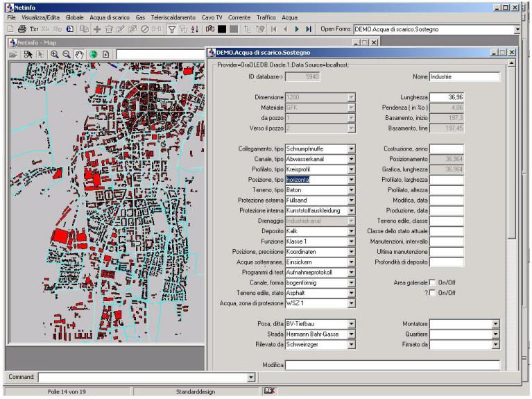Image resolution: width=532 pixels, height=399 pixels.
Task: Click the black color swatch in toolbar
Action: [222, 29]
